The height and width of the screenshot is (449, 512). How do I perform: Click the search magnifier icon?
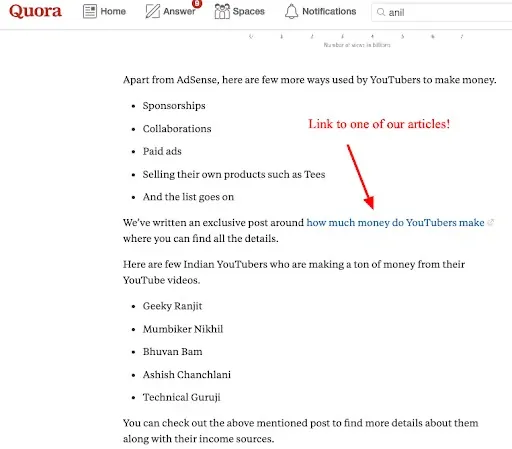coord(381,12)
